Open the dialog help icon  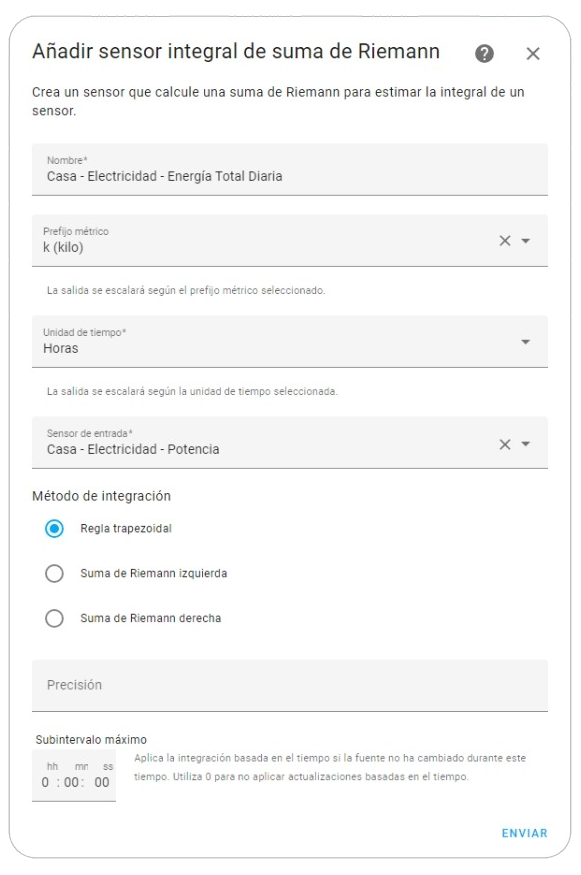click(485, 53)
